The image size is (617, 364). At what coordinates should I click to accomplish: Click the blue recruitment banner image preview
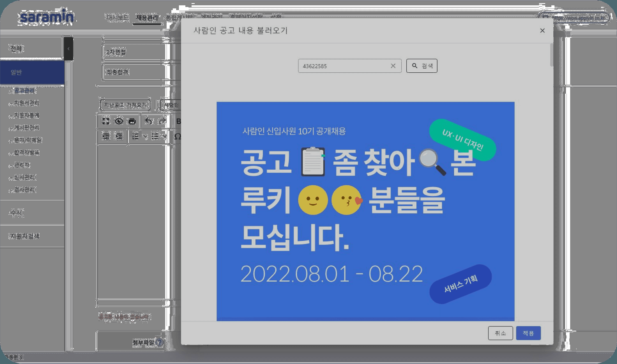365,211
